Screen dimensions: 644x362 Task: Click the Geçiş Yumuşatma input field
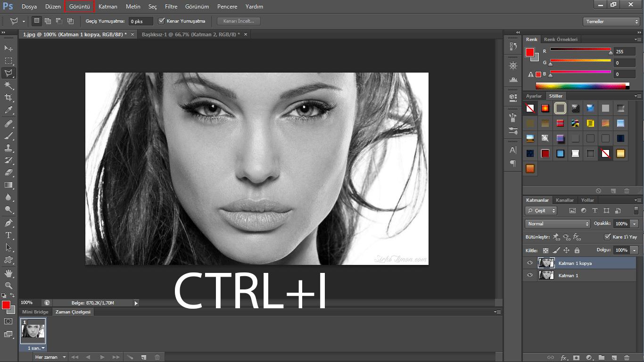(141, 22)
